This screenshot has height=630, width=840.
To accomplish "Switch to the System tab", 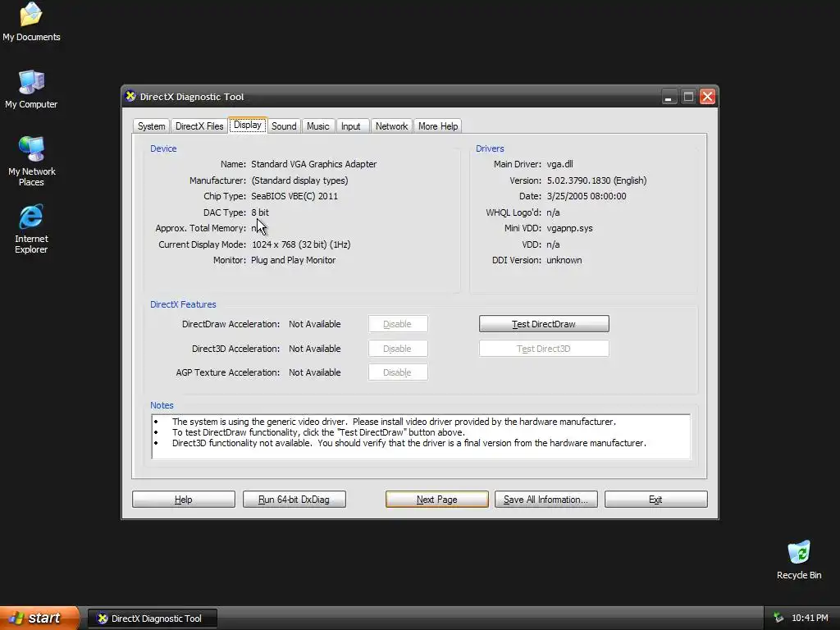I will [151, 126].
